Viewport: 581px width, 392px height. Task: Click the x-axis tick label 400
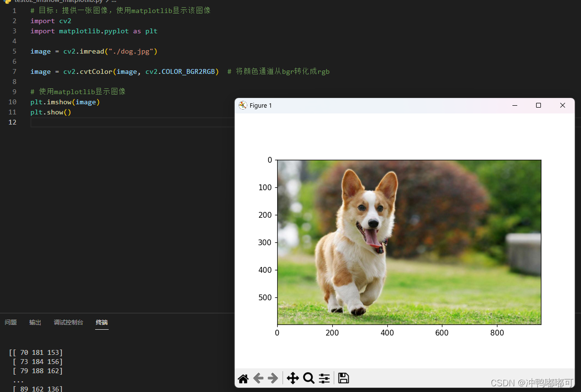pyautogui.click(x=387, y=333)
